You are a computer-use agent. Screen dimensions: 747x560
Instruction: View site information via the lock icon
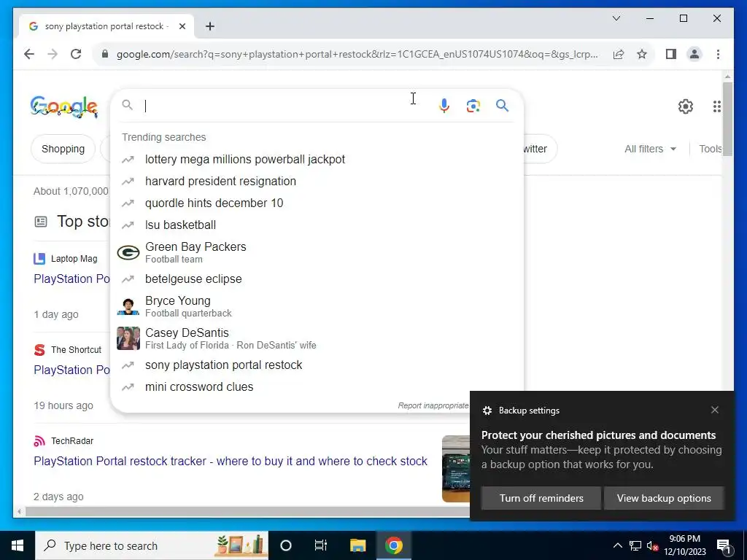click(x=105, y=54)
